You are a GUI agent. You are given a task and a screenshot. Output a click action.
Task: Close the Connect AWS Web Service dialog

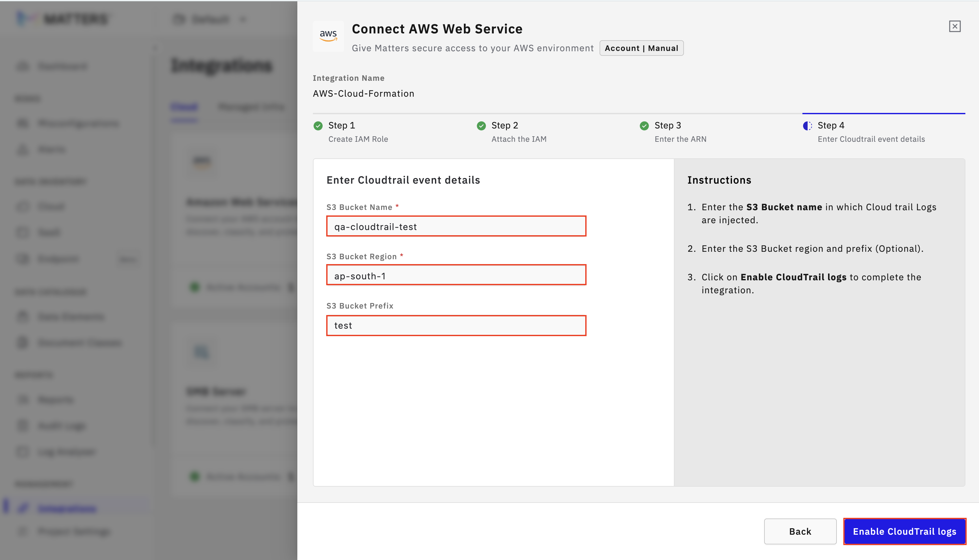click(x=954, y=27)
